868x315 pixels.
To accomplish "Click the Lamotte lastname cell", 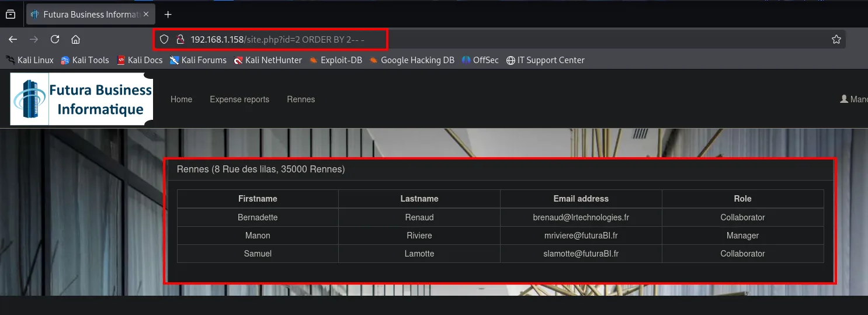I will pos(419,254).
